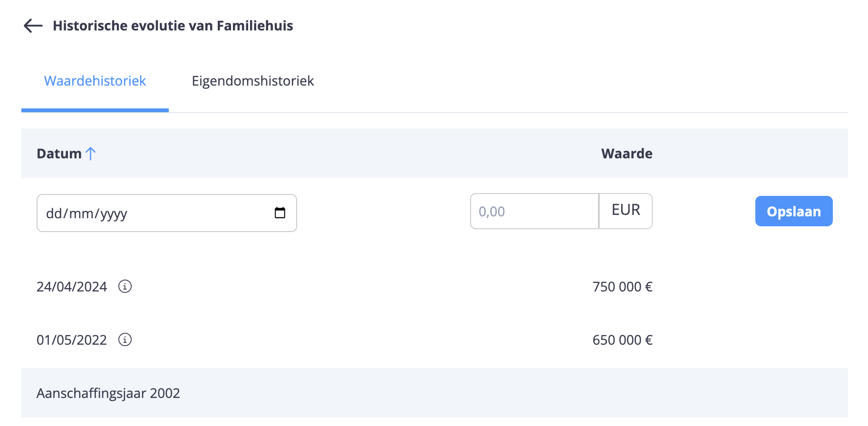Image resolution: width=868 pixels, height=426 pixels.
Task: Toggle the Datum sort arrow
Action: point(91,154)
